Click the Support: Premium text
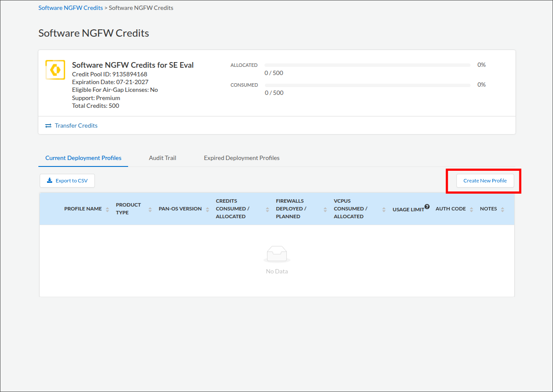 tap(96, 98)
